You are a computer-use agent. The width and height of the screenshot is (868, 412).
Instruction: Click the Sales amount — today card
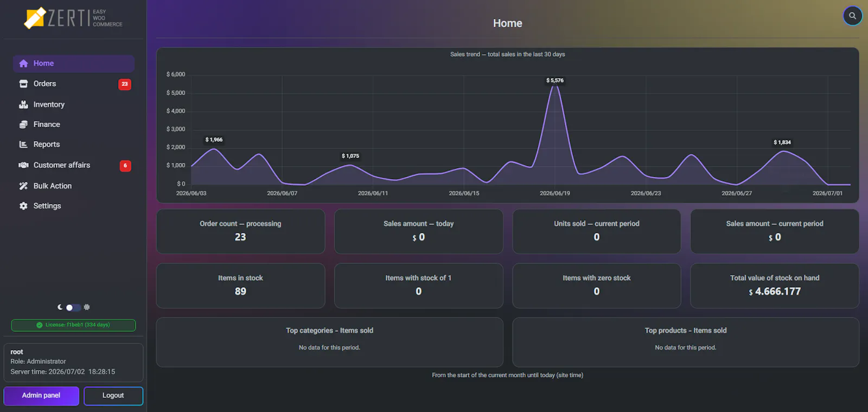point(418,231)
